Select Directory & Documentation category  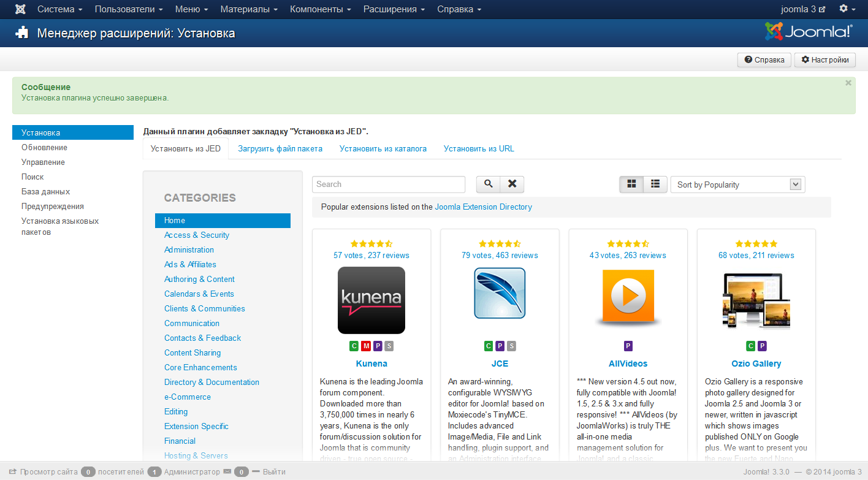[211, 383]
